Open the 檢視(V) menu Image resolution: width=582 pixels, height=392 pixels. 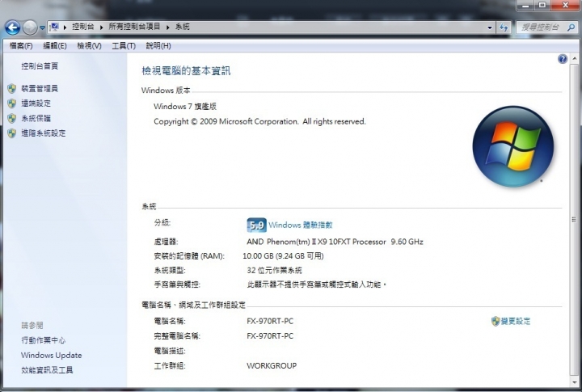89,46
